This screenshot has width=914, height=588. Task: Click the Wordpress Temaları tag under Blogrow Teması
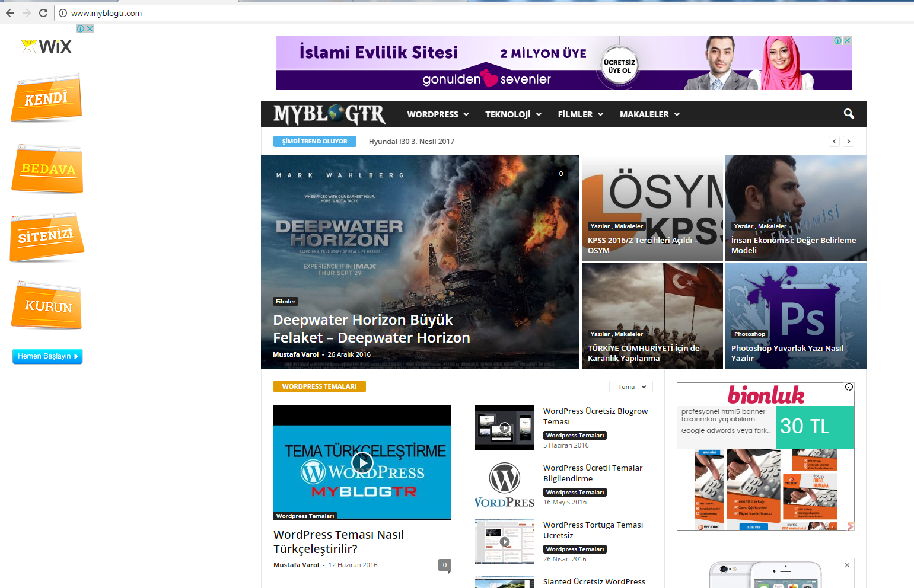click(575, 436)
